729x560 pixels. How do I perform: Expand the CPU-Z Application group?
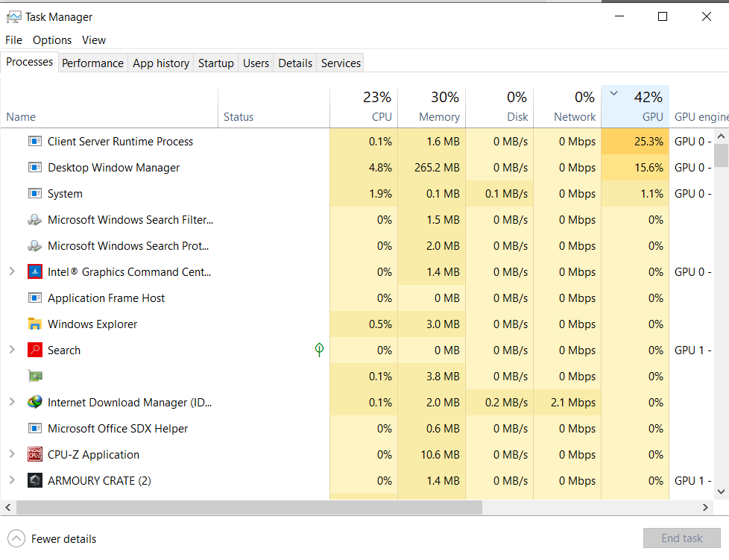12,454
